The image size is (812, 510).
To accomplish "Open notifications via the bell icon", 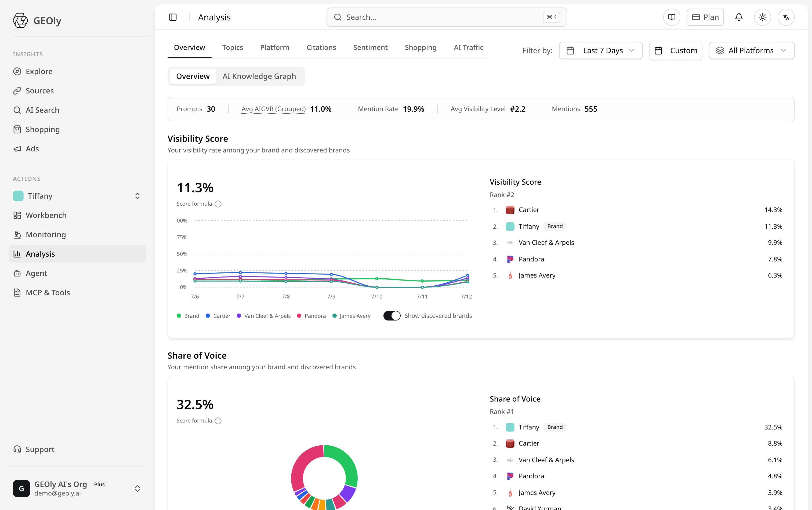I will (x=739, y=17).
